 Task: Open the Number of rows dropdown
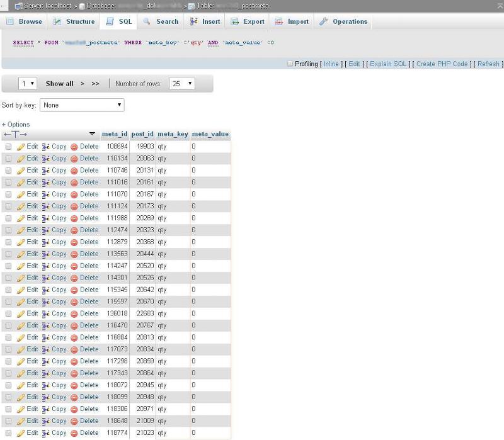tap(181, 82)
